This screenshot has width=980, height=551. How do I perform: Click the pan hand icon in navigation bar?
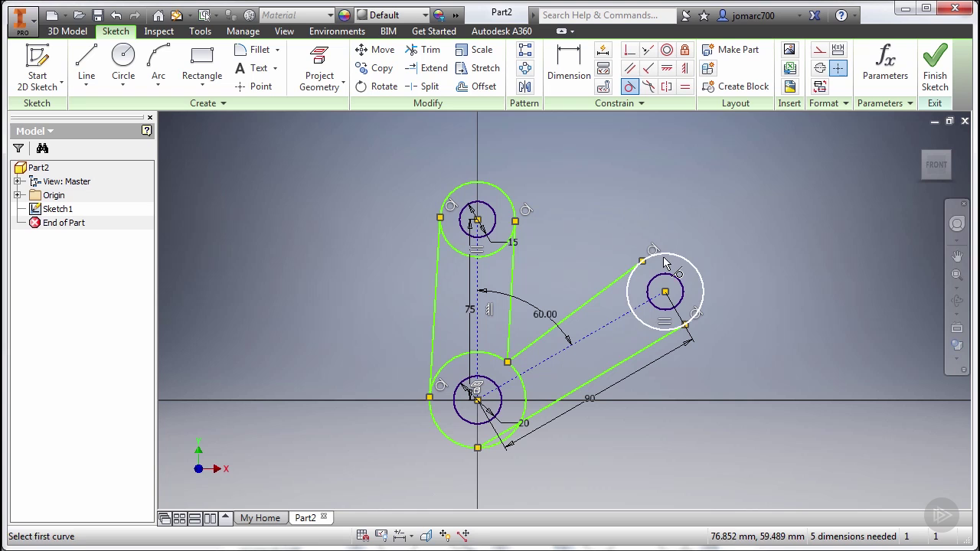(x=957, y=256)
